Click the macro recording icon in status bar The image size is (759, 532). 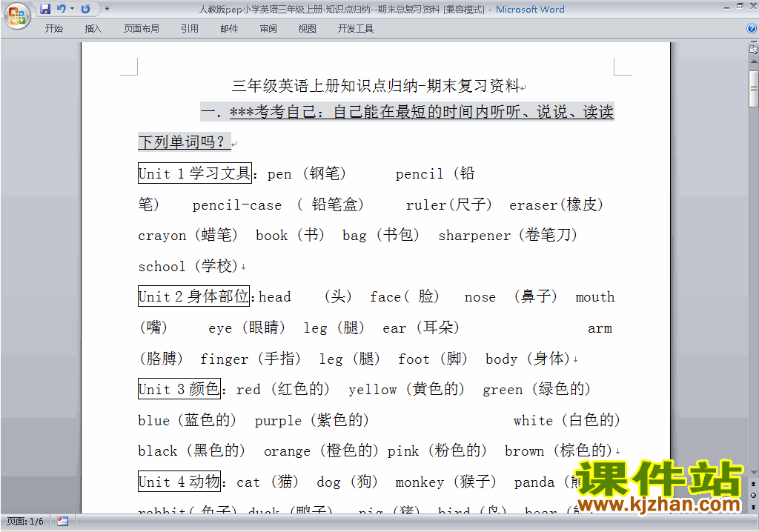tap(62, 522)
